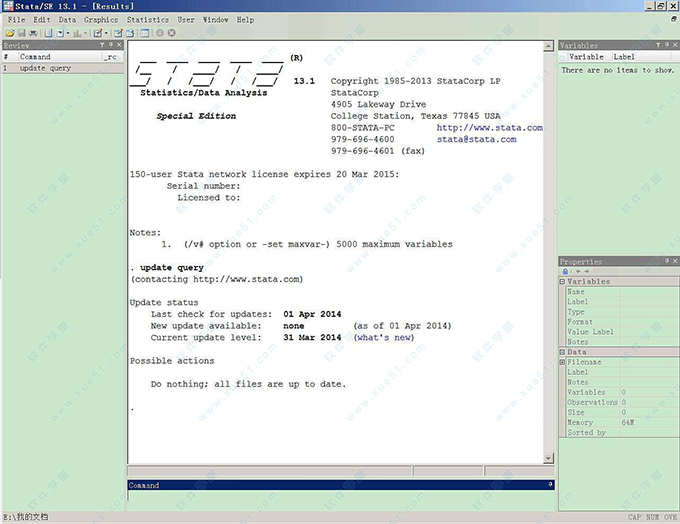The width and height of the screenshot is (680, 524).
Task: Click the CAP indicator in status bar
Action: pos(634,517)
